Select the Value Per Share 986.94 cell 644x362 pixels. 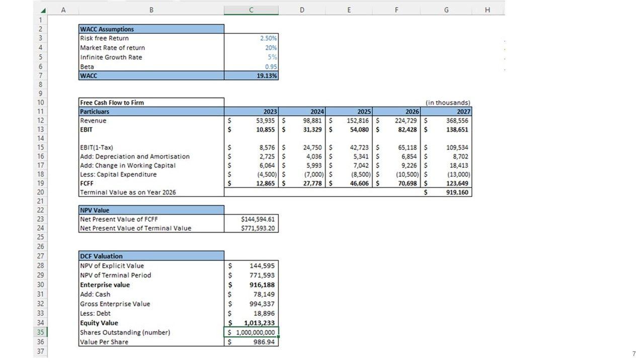tap(251, 342)
